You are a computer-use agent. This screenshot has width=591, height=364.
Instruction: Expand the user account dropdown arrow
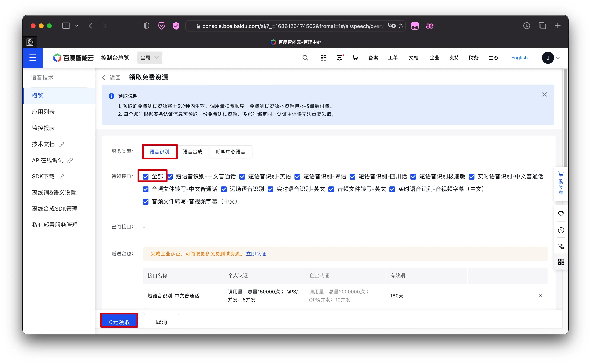tap(558, 58)
